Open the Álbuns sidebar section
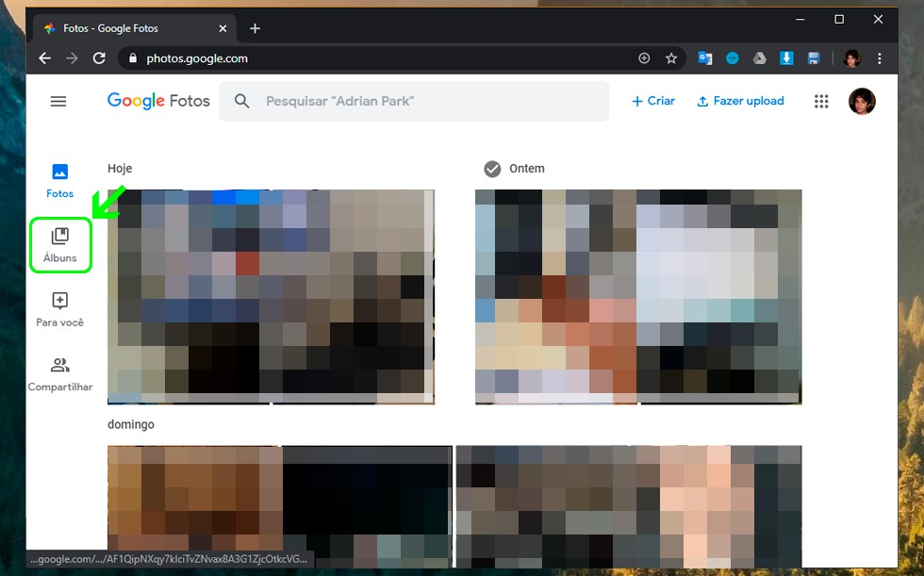The height and width of the screenshot is (576, 924). (60, 245)
